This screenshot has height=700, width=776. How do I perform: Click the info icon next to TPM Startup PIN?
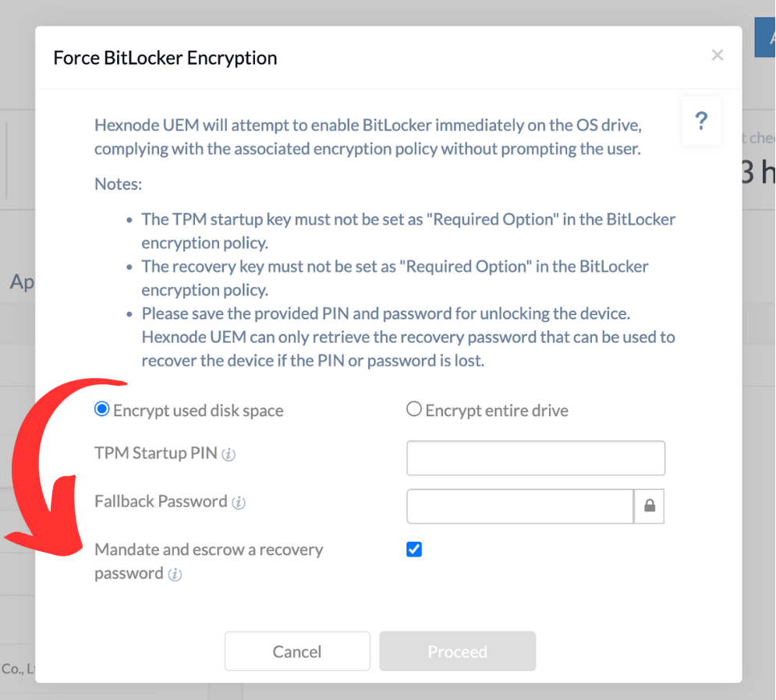click(x=229, y=454)
